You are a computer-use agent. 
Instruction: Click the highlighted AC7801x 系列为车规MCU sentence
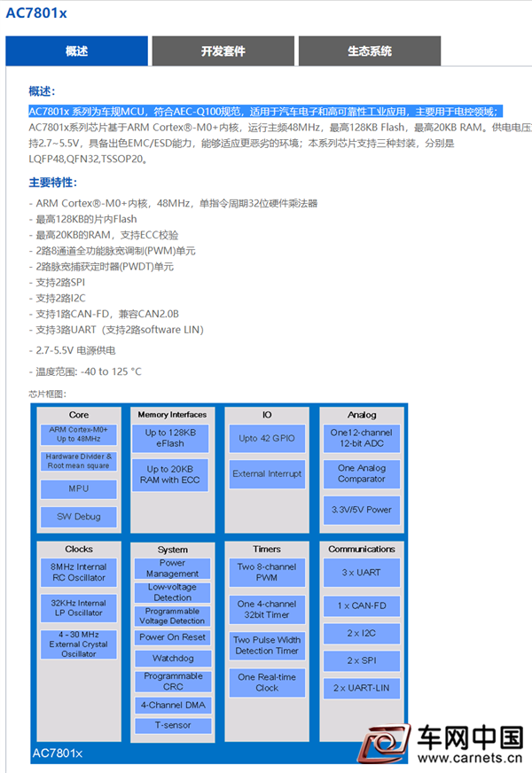265,112
